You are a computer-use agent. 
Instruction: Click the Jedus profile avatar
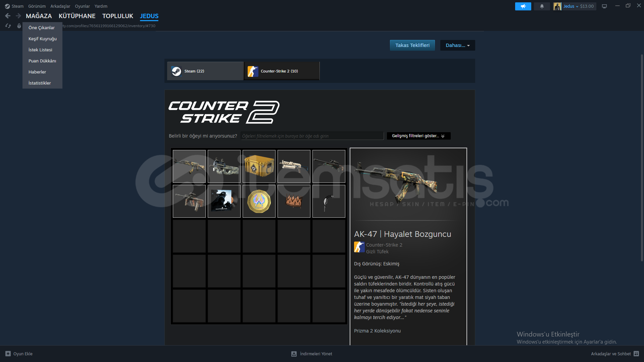coord(557,6)
